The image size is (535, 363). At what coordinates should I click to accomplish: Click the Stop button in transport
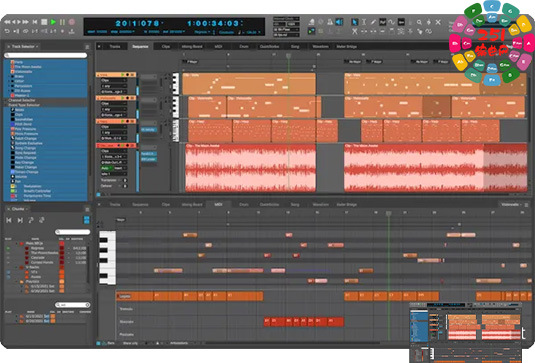click(x=44, y=22)
